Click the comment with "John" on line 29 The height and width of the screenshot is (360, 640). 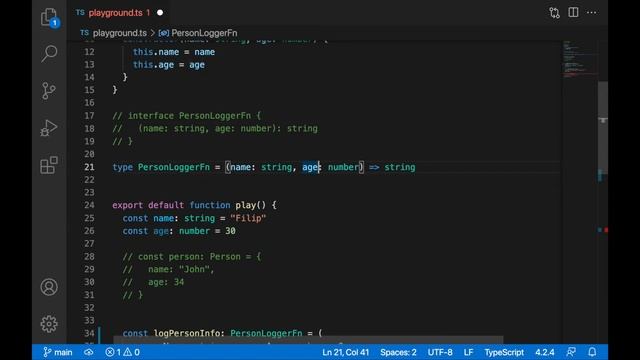point(168,269)
